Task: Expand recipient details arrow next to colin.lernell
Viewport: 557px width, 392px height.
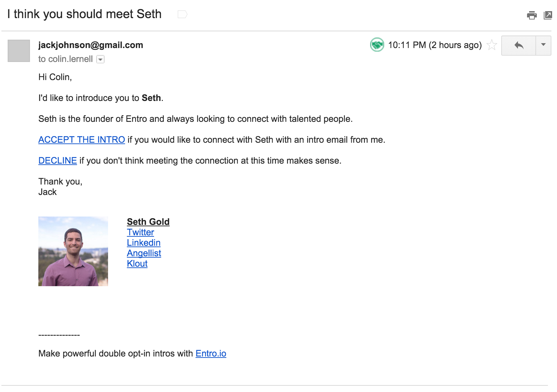Action: pyautogui.click(x=100, y=60)
